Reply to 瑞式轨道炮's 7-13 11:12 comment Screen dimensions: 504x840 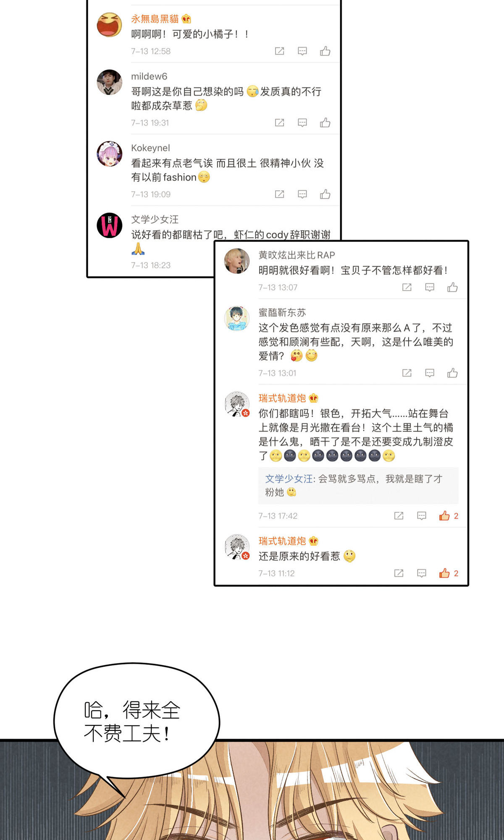422,573
